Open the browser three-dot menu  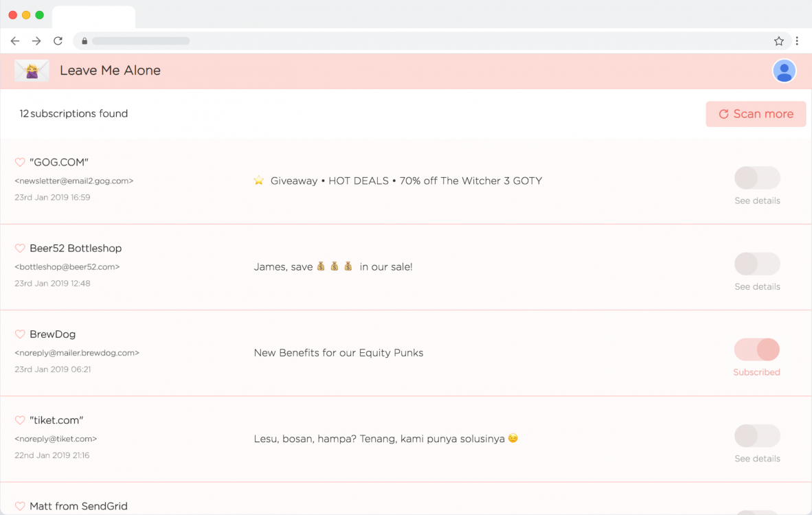coord(797,41)
